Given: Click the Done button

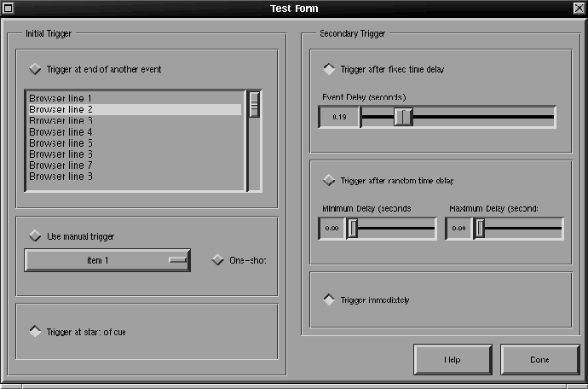Looking at the screenshot, I should point(540,360).
